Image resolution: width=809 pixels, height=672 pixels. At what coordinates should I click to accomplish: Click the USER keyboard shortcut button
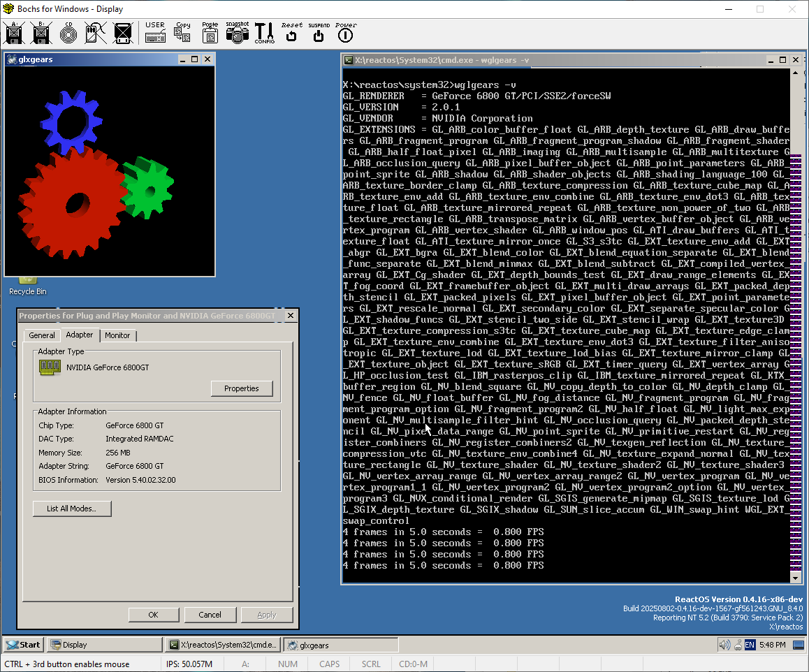155,33
